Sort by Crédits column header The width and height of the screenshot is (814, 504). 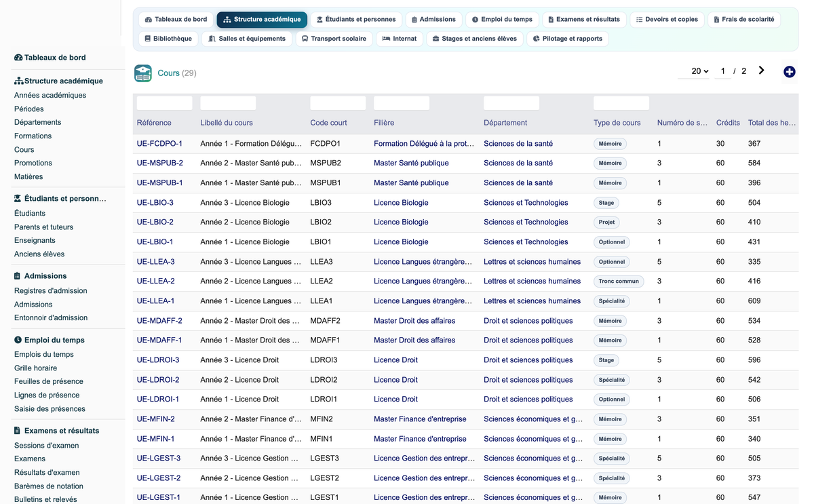pyautogui.click(x=728, y=123)
